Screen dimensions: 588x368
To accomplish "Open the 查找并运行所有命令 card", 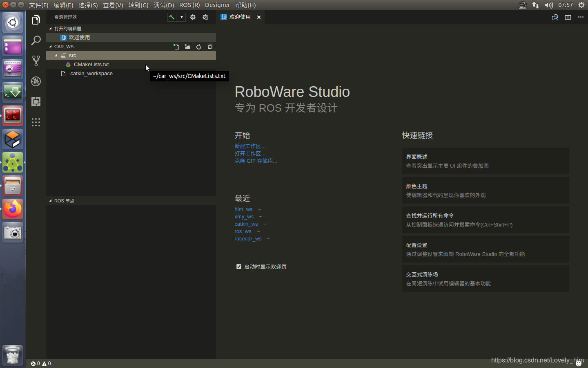I will tap(486, 220).
